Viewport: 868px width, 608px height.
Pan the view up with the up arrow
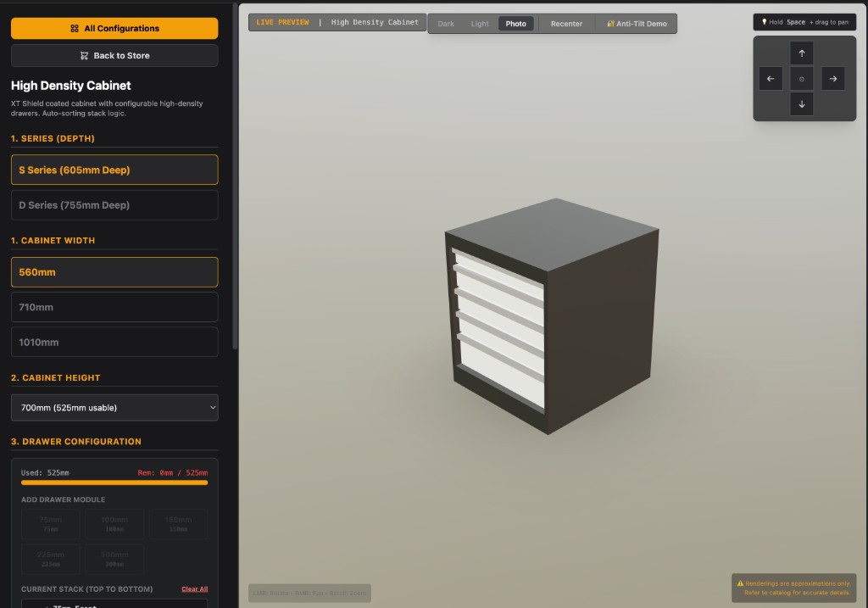(x=801, y=53)
